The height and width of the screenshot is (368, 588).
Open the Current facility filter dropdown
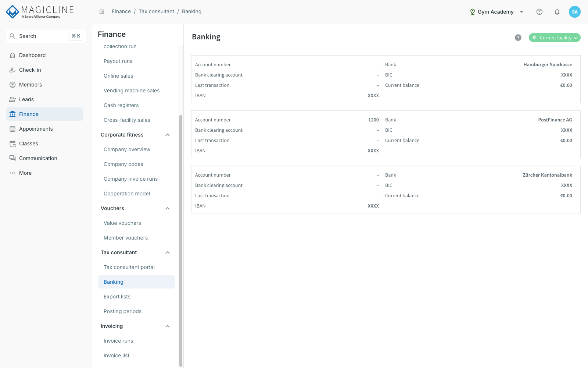coord(555,38)
